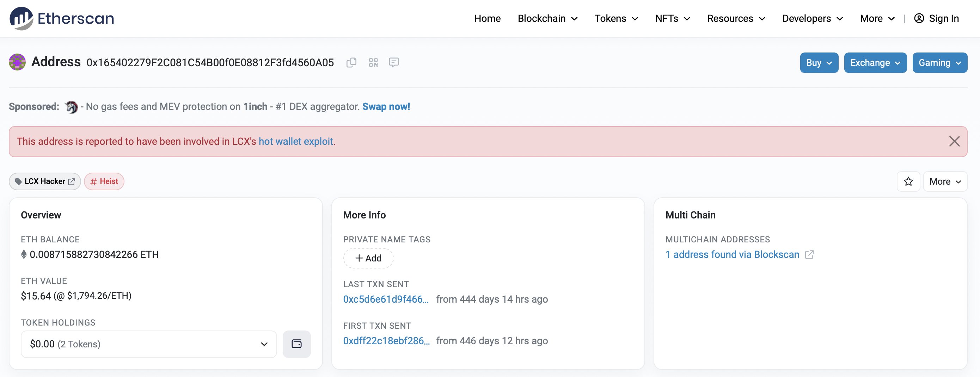Select the Heist label tag
The image size is (980, 377).
click(x=104, y=181)
